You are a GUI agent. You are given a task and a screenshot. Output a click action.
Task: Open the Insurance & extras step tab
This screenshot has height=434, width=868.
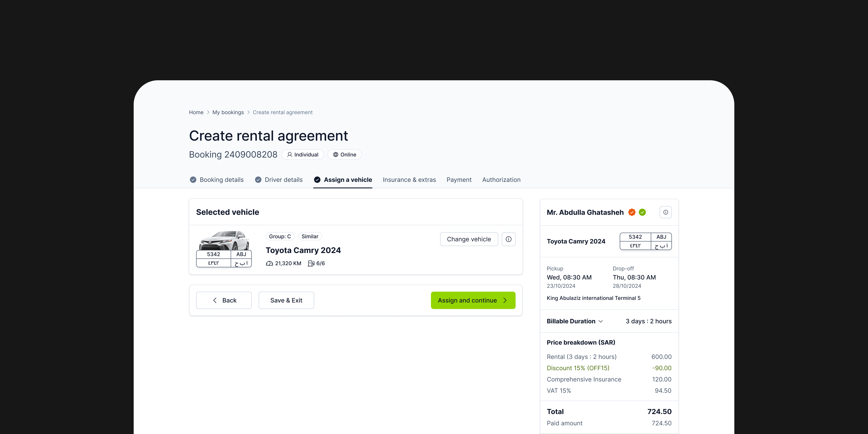point(409,180)
